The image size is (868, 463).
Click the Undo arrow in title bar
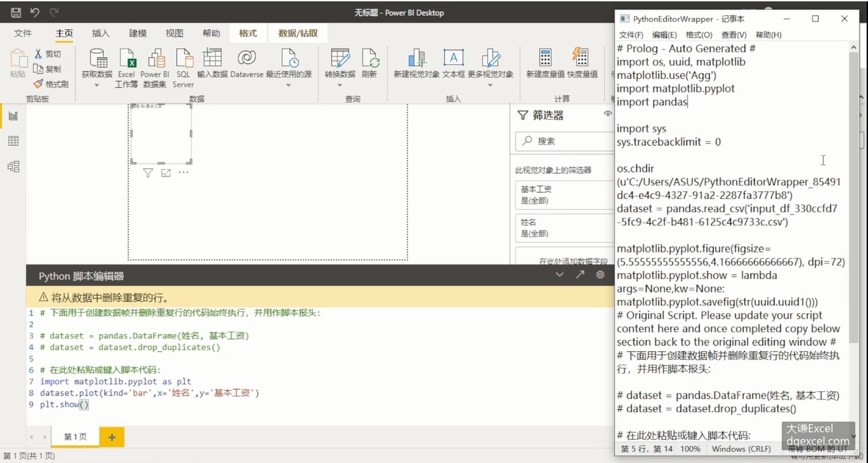coord(35,12)
